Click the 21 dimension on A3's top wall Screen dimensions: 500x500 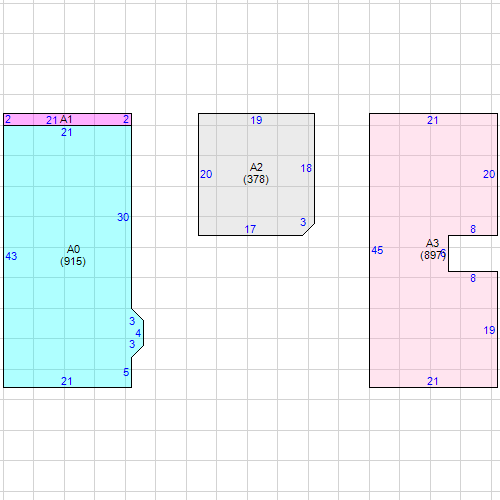coord(433,120)
